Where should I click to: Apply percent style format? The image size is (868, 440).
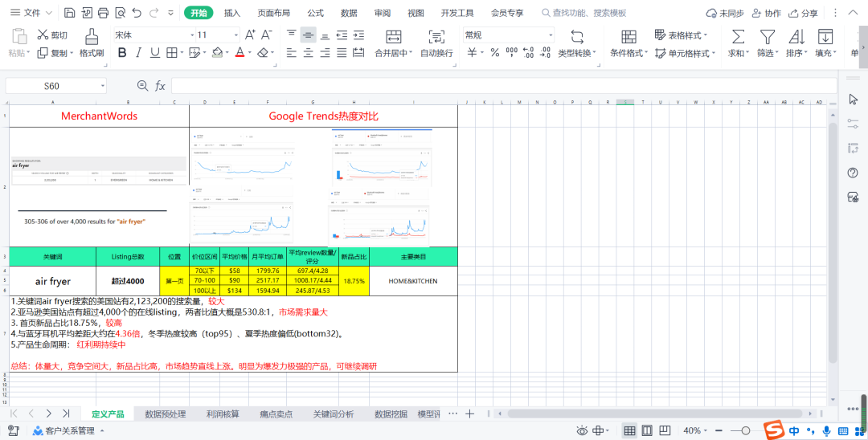pyautogui.click(x=495, y=52)
